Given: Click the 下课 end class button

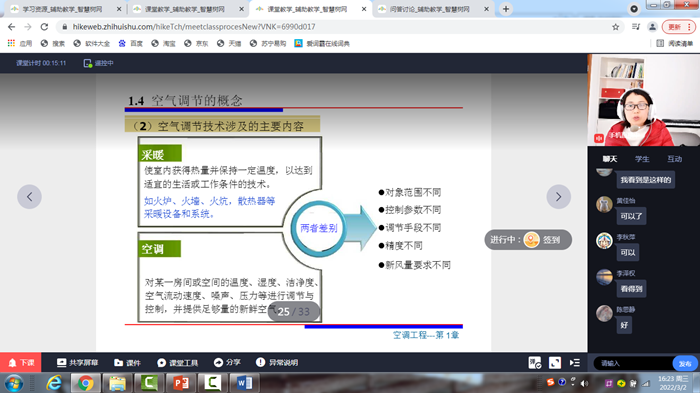Looking at the screenshot, I should 21,363.
